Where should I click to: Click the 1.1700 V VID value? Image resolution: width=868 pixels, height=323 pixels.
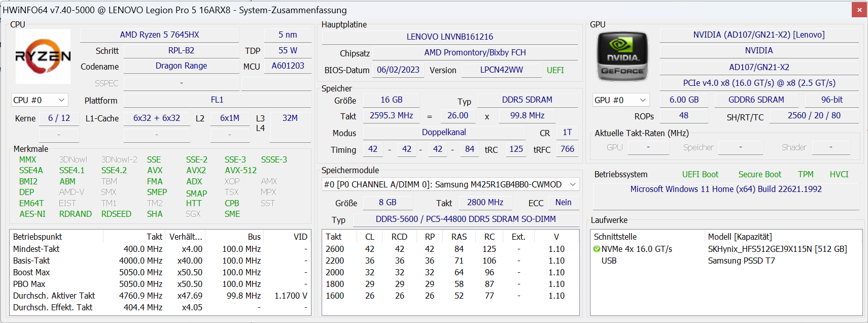coord(291,296)
